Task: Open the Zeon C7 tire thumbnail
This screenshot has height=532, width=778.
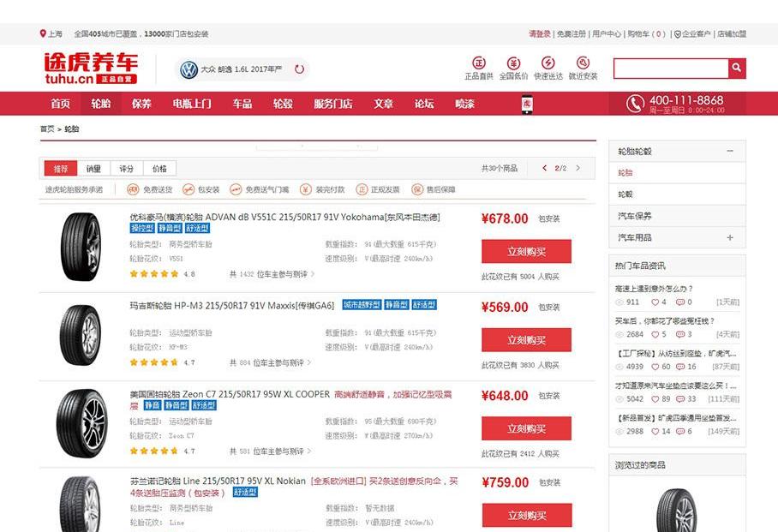Action: coord(81,423)
